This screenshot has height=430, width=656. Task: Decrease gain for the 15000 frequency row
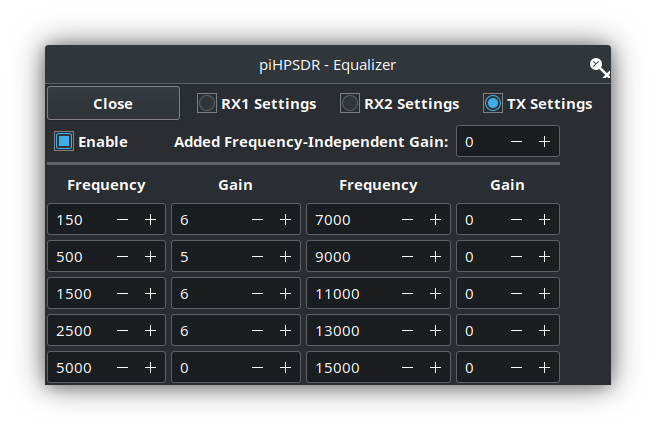point(516,367)
